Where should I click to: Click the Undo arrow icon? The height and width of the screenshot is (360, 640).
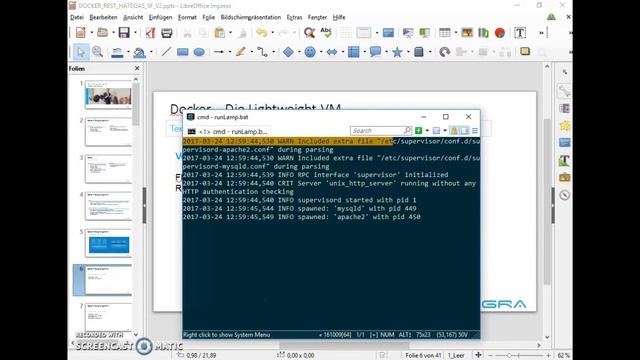(262, 33)
